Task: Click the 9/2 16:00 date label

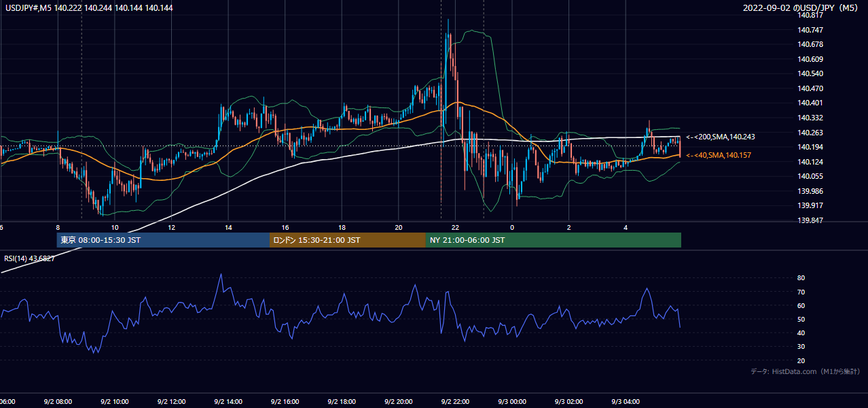Action: [x=285, y=402]
